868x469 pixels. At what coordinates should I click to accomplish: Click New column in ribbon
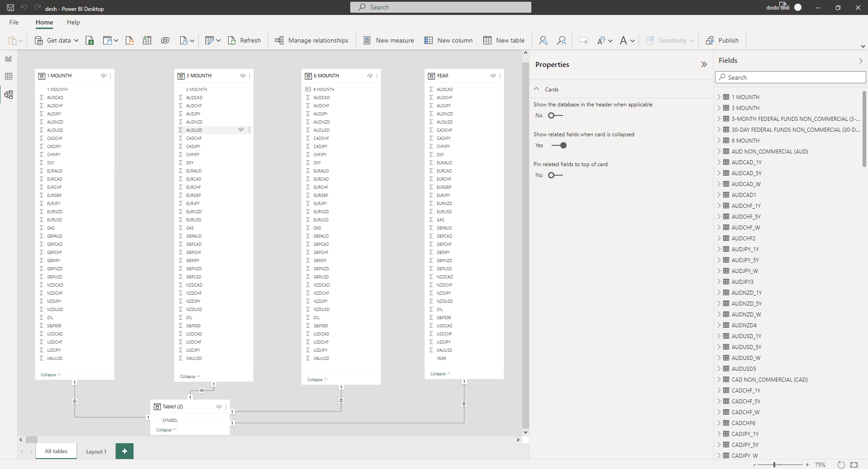tap(448, 40)
